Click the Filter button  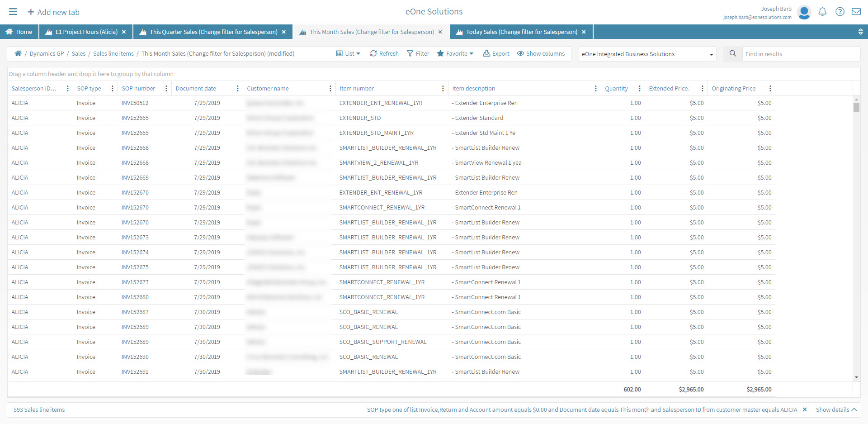(418, 53)
